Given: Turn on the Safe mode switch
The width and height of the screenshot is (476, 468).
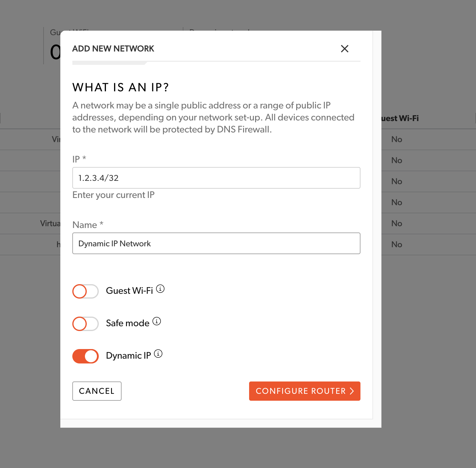Looking at the screenshot, I should click(x=86, y=324).
